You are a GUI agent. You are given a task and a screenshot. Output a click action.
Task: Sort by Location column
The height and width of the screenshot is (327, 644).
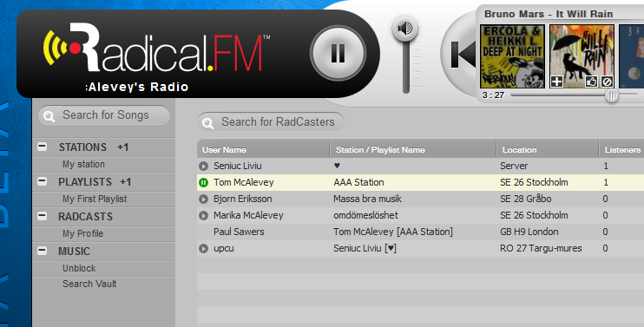[x=548, y=150]
